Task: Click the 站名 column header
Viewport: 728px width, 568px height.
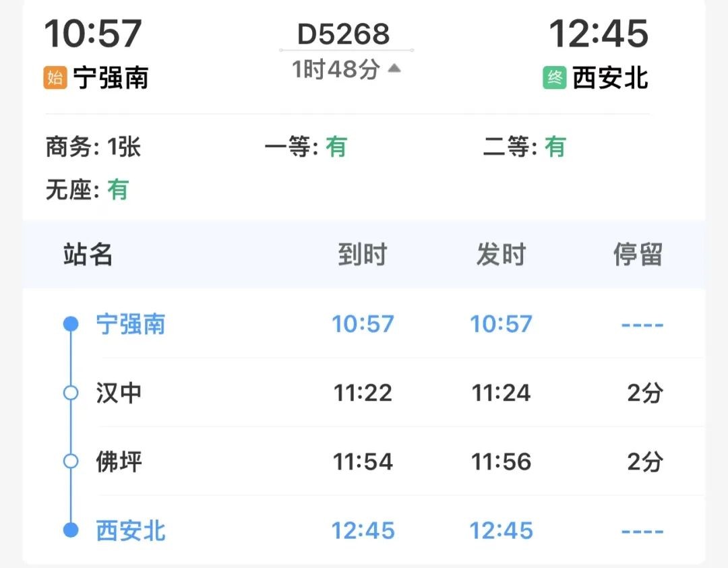Action: click(88, 255)
